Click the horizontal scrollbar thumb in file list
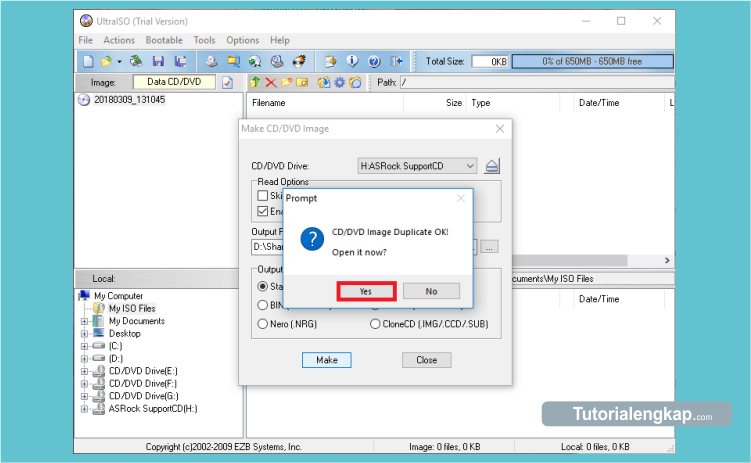The image size is (751, 463). click(x=569, y=260)
